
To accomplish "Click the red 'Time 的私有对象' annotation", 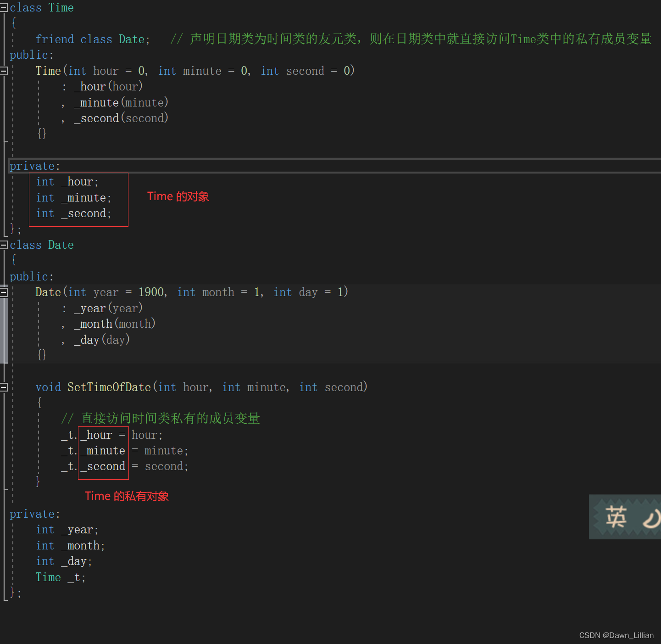I will coord(127,496).
